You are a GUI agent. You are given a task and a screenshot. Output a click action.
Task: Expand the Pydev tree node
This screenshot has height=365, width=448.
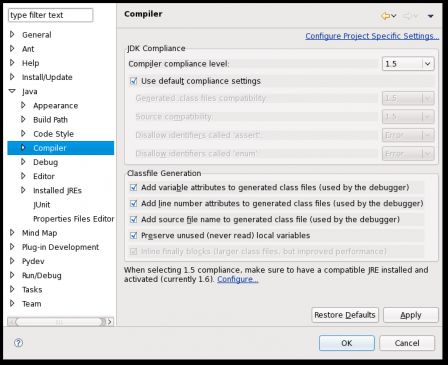12,261
